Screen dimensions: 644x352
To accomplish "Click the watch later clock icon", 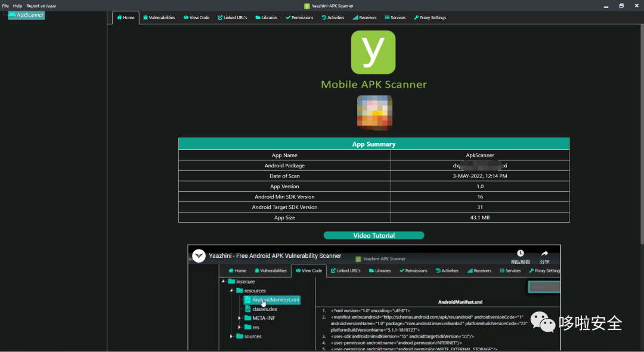I will tap(521, 253).
